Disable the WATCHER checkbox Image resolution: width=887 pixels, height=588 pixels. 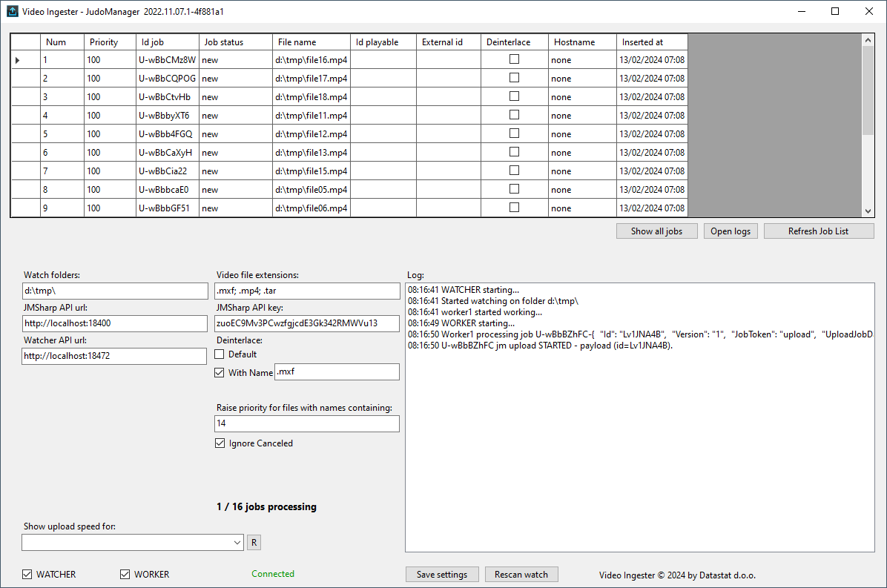click(27, 575)
